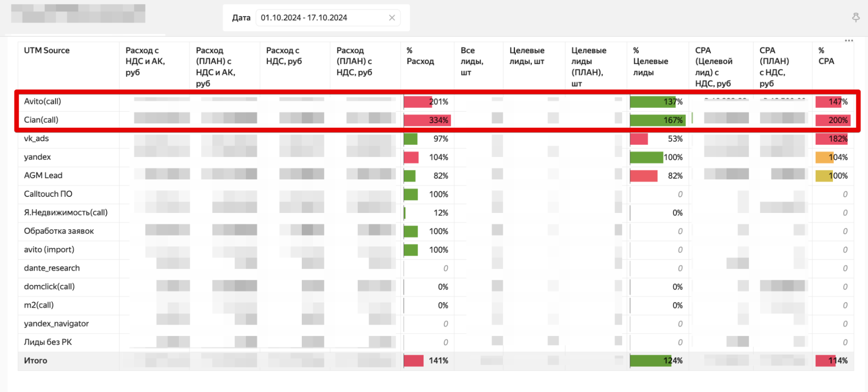
Task: Click the Cian(call) source row label
Action: tap(41, 120)
